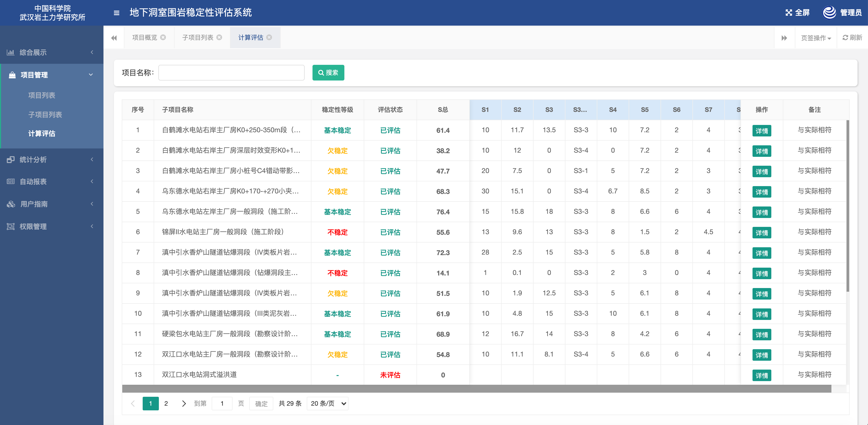Open 项目列表 in sidebar
This screenshot has height=425, width=868.
pos(42,95)
